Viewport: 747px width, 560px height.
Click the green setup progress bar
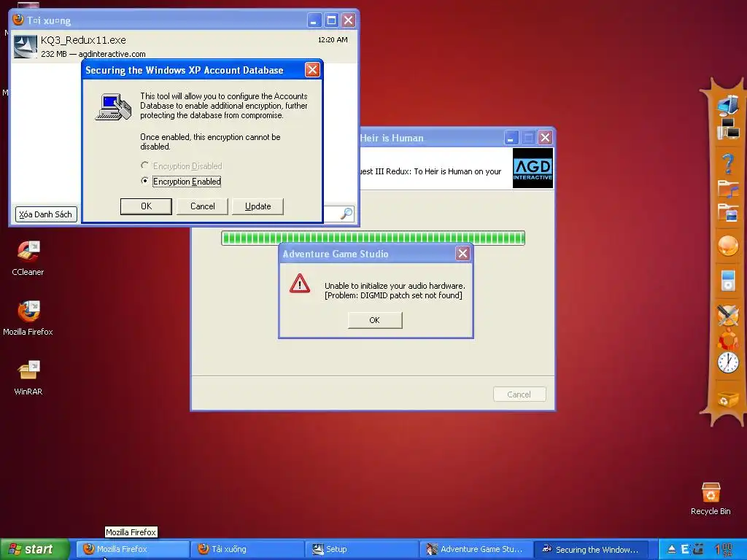[x=373, y=238]
